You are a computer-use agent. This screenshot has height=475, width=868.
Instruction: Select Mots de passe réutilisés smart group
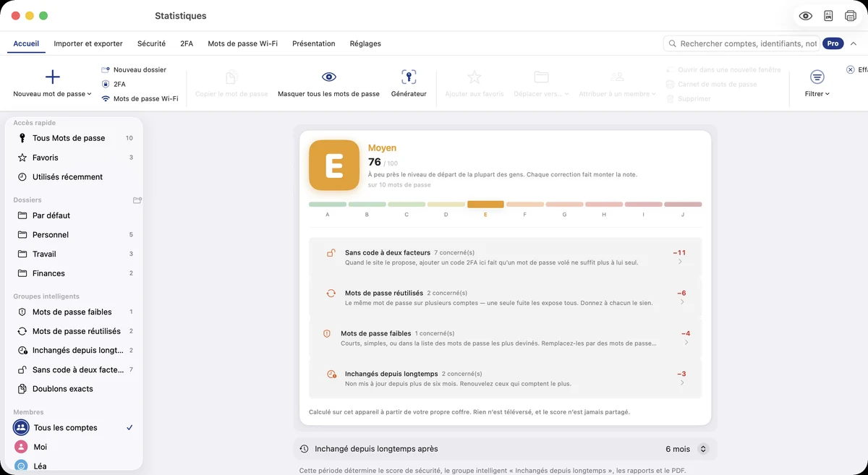click(x=75, y=331)
